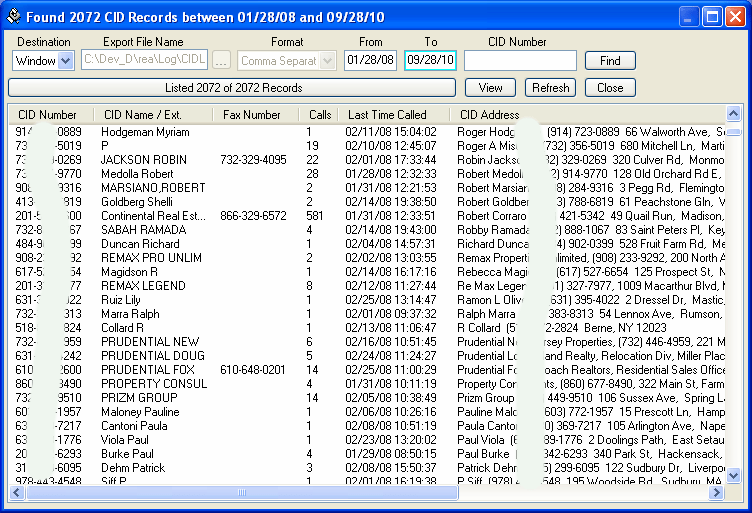This screenshot has width=752, height=513.
Task: Sort by CID Address column header
Action: point(588,115)
